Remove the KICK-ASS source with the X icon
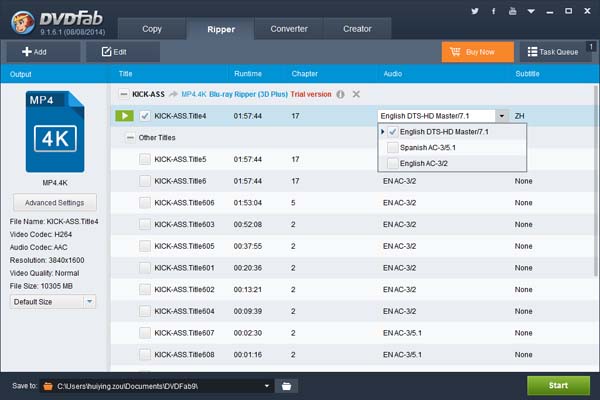The width and height of the screenshot is (600, 400). pyautogui.click(x=356, y=94)
